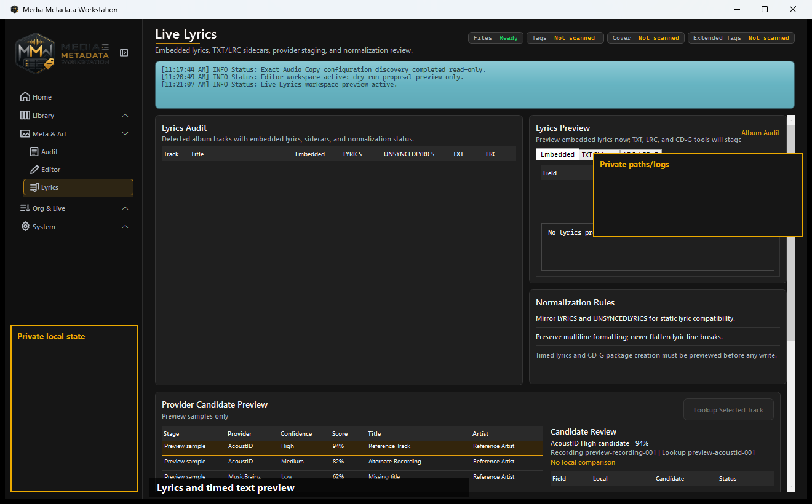Switch to the Embedded tab in Lyrics Preview
Screen dimensions: 812x504
click(557, 155)
